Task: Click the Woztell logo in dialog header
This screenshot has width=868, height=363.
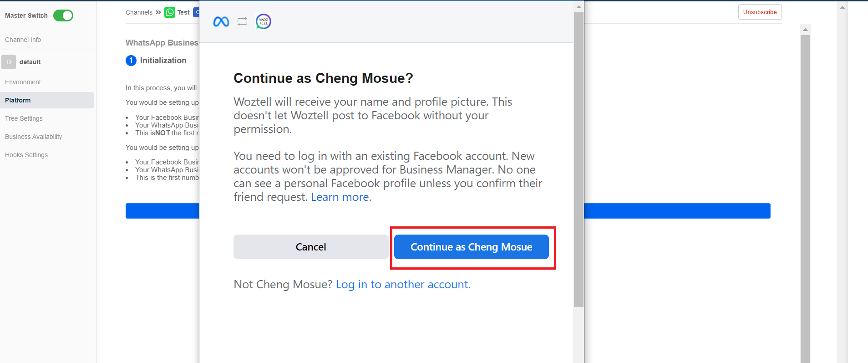Action: (x=264, y=21)
